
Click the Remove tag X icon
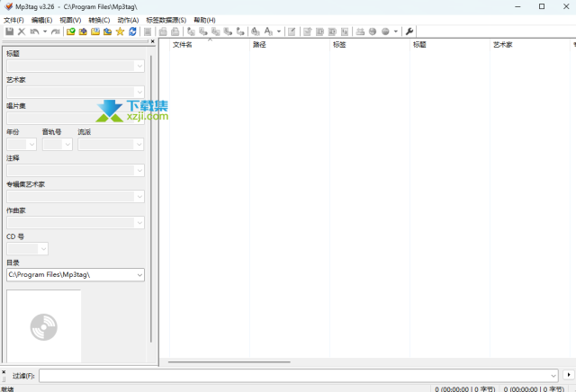click(x=22, y=31)
